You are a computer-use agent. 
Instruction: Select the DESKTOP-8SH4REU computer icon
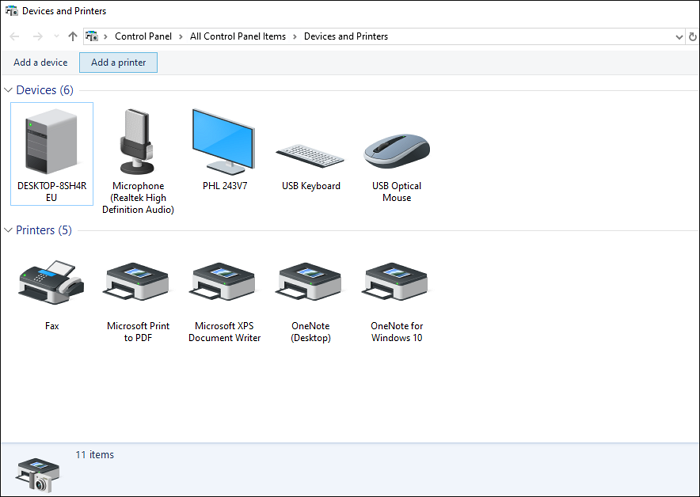51,142
